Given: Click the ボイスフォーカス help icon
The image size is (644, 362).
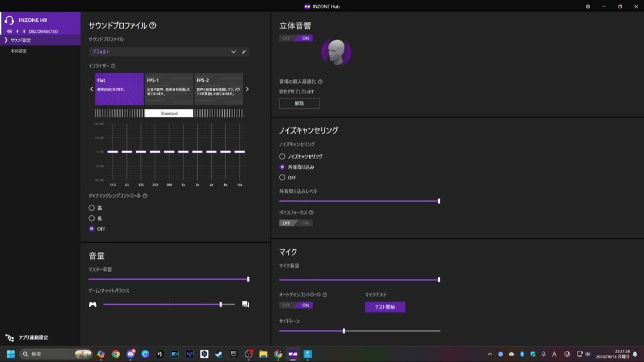Looking at the screenshot, I should pos(311,213).
